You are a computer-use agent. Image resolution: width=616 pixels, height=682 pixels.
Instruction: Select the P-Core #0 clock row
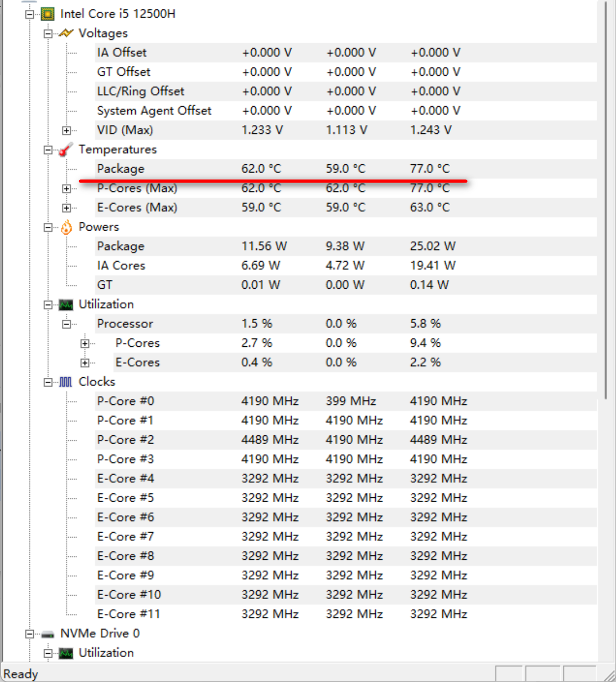coord(346,401)
